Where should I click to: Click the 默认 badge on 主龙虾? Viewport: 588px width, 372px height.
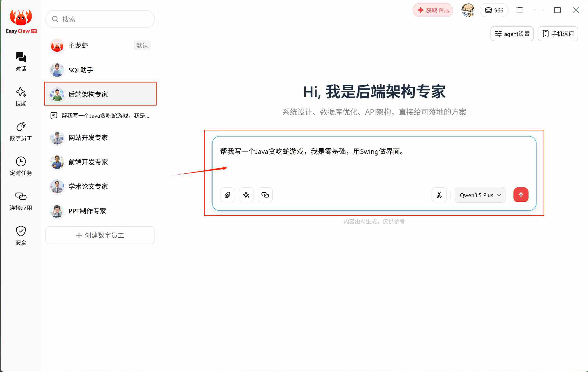click(x=142, y=46)
